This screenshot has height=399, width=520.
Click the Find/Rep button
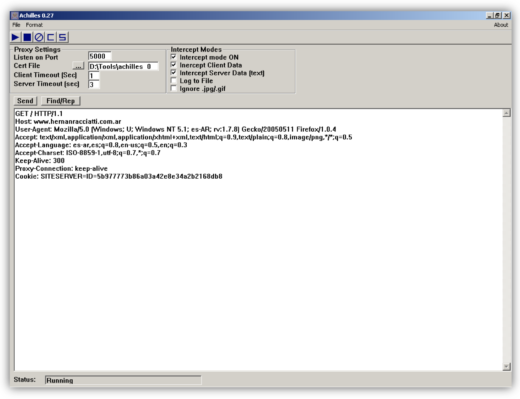click(61, 101)
